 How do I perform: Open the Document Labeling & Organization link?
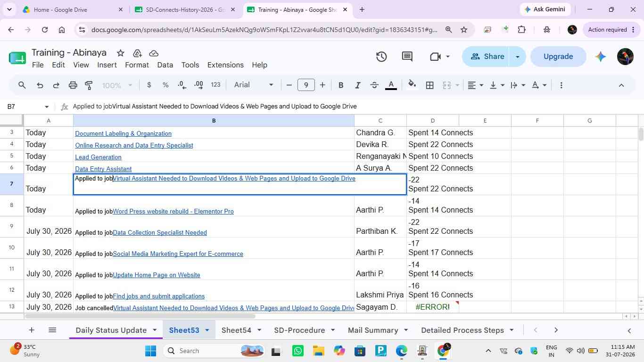point(123,133)
